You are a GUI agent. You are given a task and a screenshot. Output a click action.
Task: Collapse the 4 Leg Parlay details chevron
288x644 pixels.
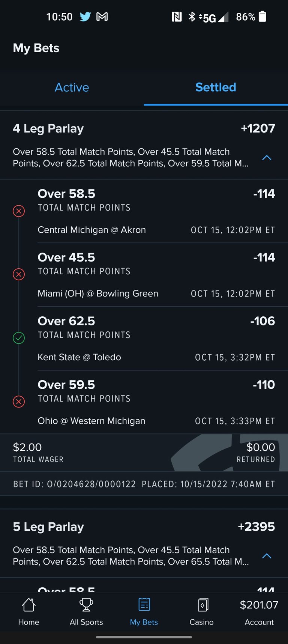click(267, 158)
